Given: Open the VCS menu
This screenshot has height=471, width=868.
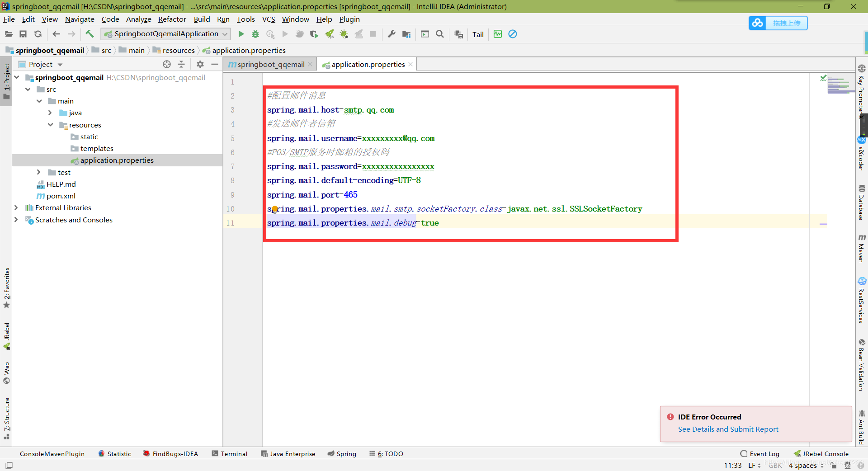Looking at the screenshot, I should point(269,19).
